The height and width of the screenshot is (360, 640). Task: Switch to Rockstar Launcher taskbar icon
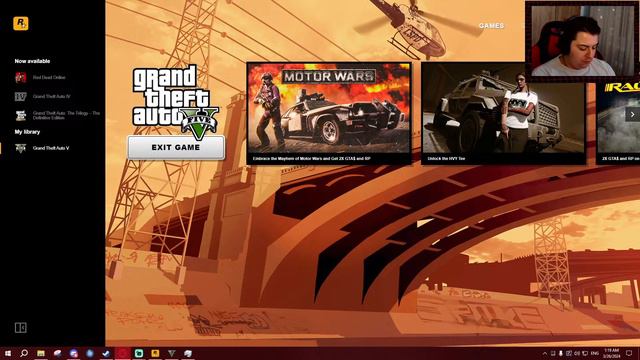(155, 353)
